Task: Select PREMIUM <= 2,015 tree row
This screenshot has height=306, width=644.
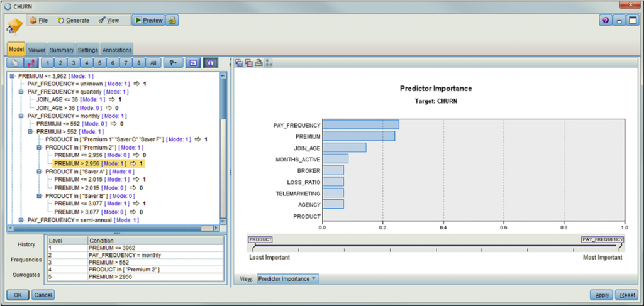Action: [100, 180]
